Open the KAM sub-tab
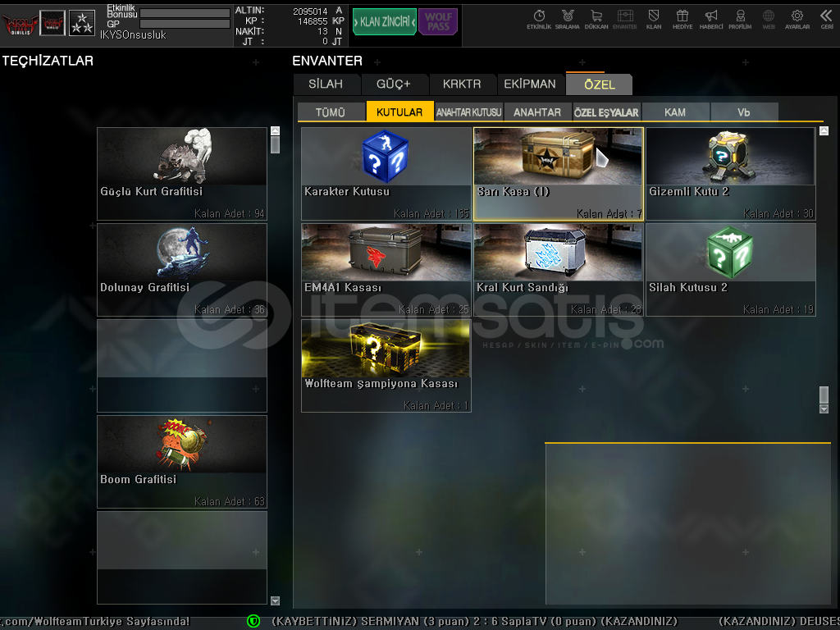The image size is (840, 630). tap(675, 112)
